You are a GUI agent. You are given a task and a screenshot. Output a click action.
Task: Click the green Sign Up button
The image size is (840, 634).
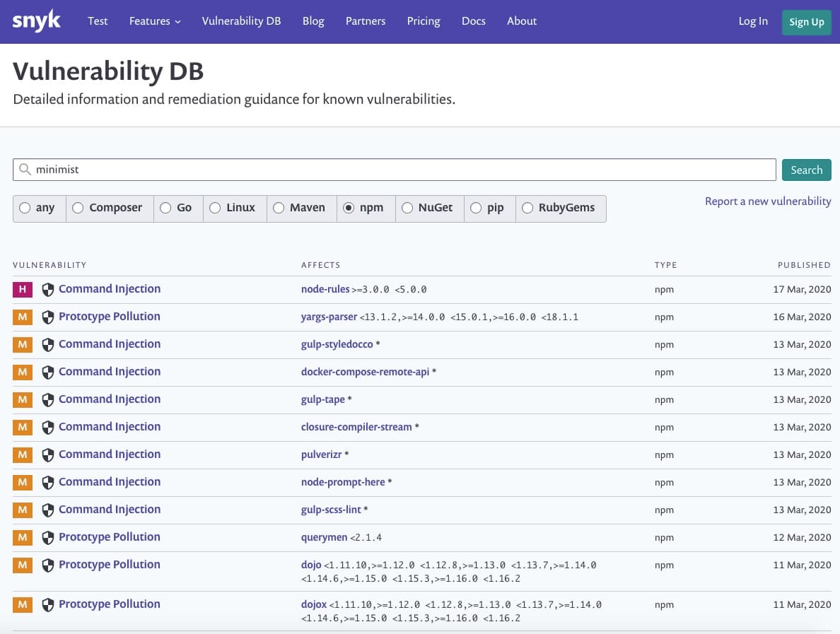tap(807, 22)
